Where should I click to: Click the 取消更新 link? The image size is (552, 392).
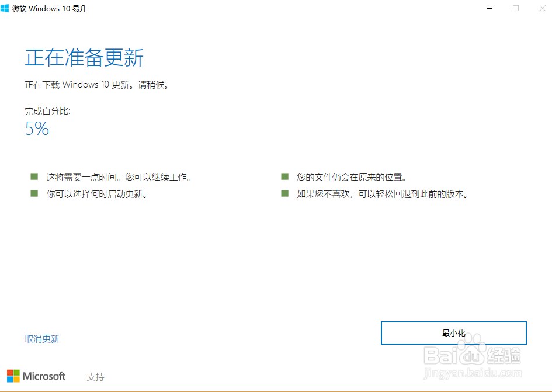42,339
